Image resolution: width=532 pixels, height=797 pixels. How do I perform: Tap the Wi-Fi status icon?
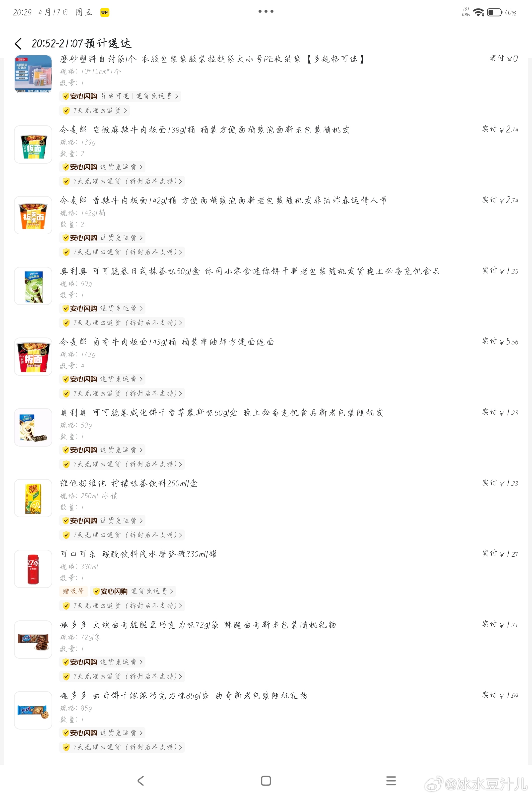pos(478,12)
